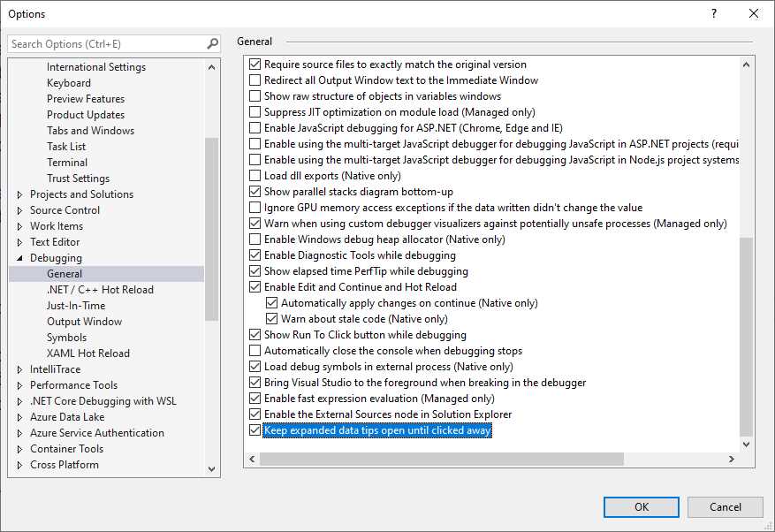The width and height of the screenshot is (775, 532).
Task: Enable "Load dll exports (Native only)"
Action: 255,175
